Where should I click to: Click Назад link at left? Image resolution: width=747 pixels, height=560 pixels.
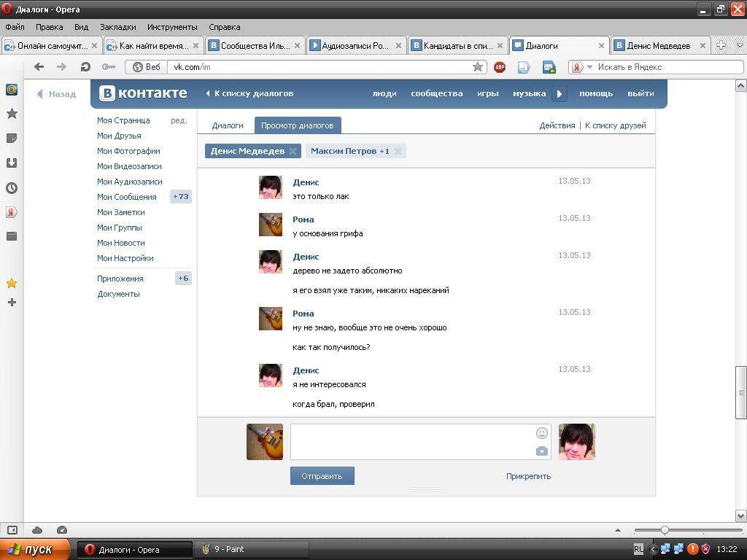(x=57, y=94)
